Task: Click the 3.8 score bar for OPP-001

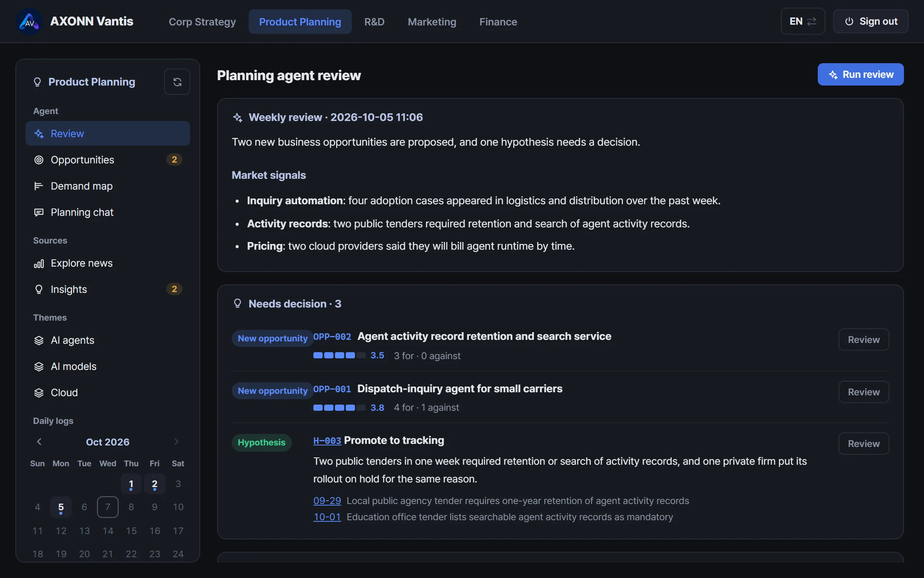Action: point(339,408)
